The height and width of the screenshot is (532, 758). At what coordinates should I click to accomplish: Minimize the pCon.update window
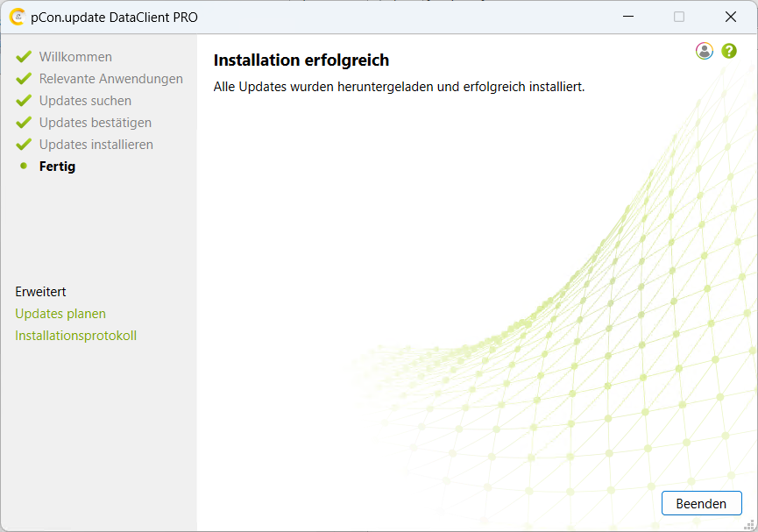pos(628,17)
